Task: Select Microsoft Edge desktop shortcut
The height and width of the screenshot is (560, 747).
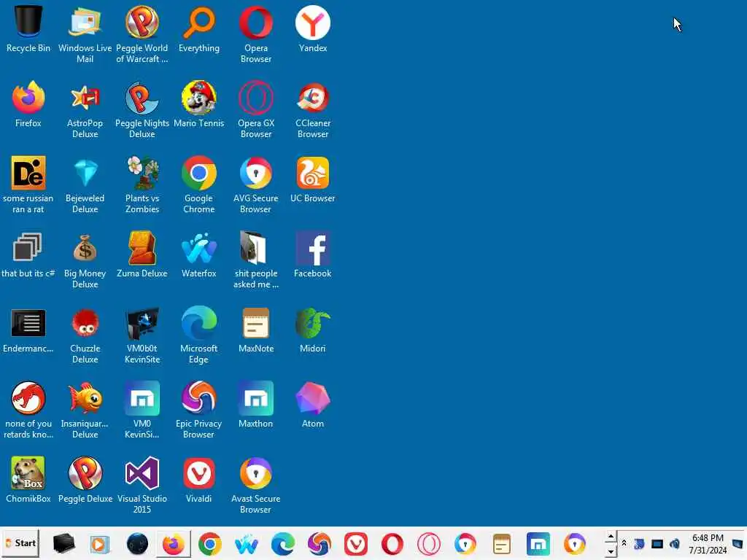Action: 199,335
